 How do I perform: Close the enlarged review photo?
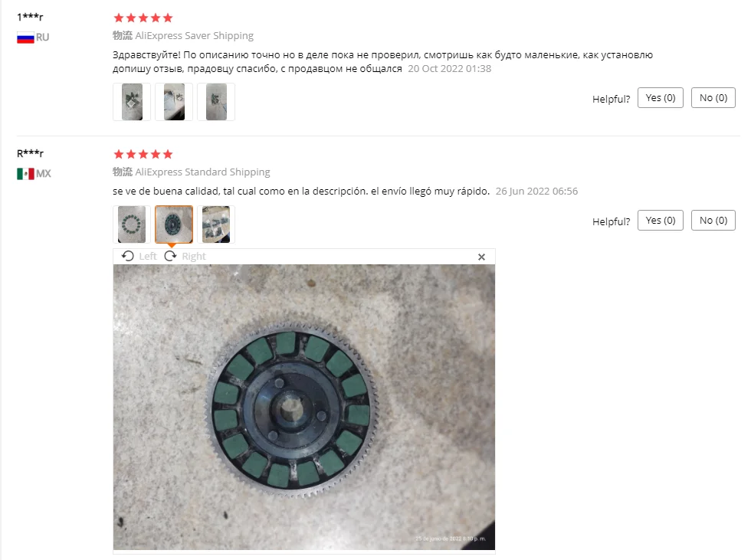[481, 257]
